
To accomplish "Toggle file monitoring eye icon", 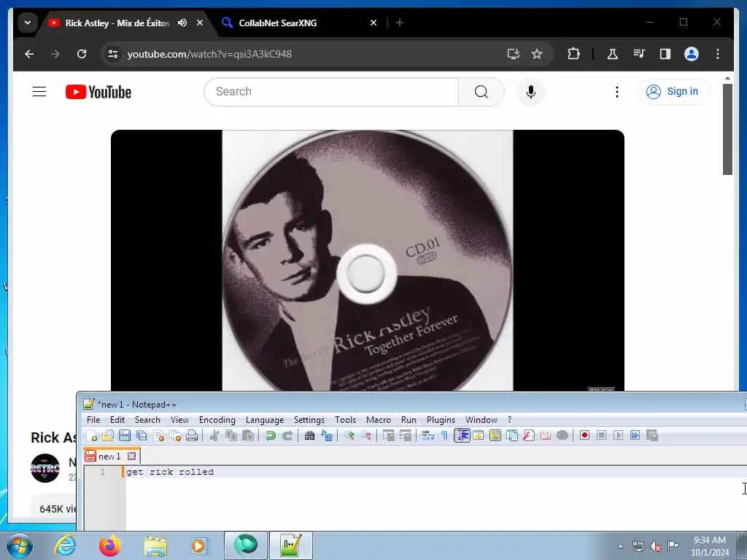I will coord(562,435).
